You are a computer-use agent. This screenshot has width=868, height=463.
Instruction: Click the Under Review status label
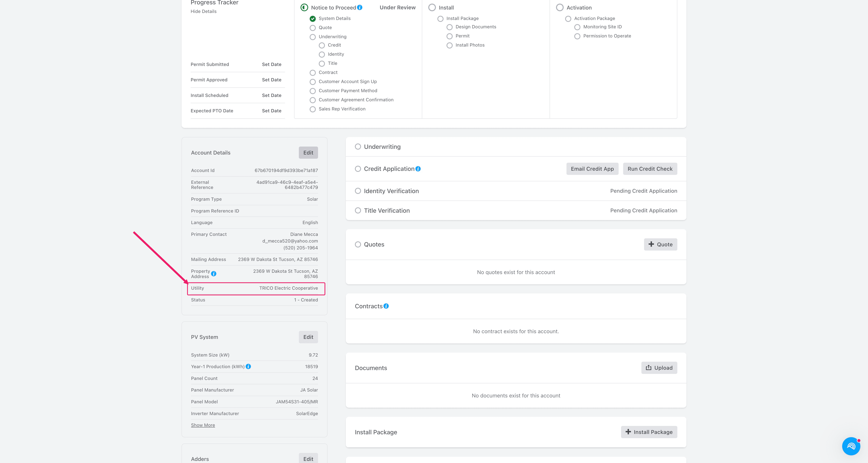pos(397,7)
